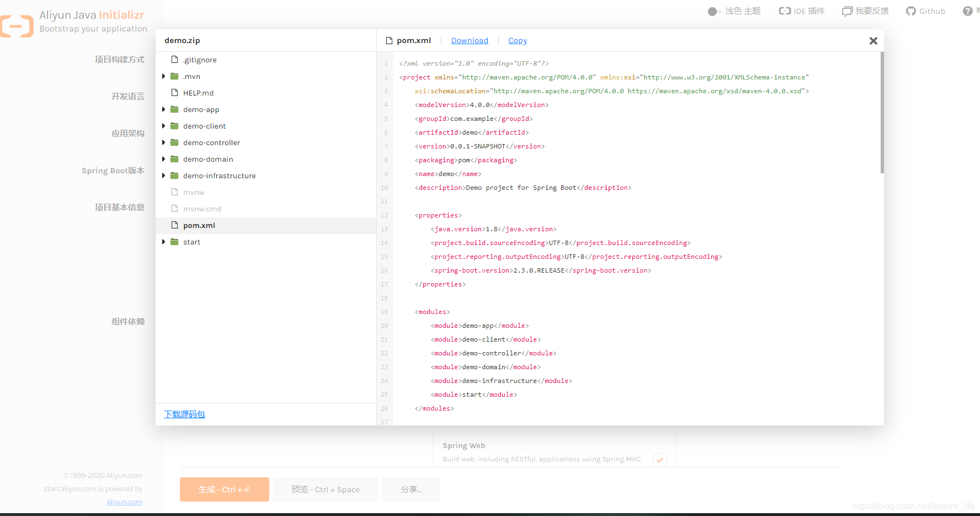Expand the start folder arrow
This screenshot has width=980, height=516.
163,242
